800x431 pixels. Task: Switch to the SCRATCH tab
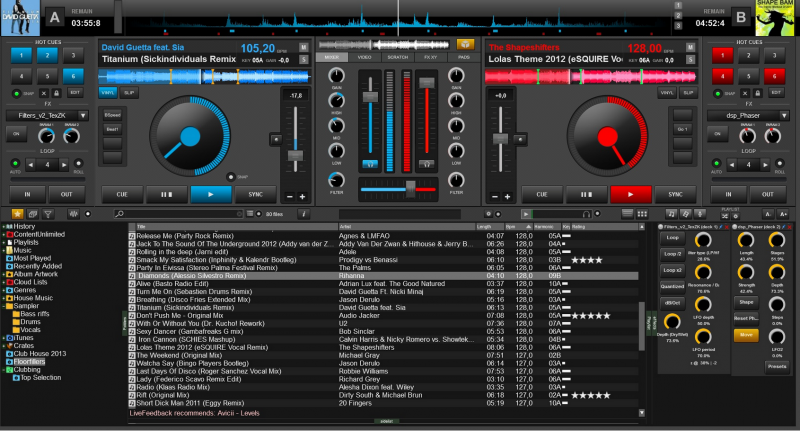tap(397, 57)
